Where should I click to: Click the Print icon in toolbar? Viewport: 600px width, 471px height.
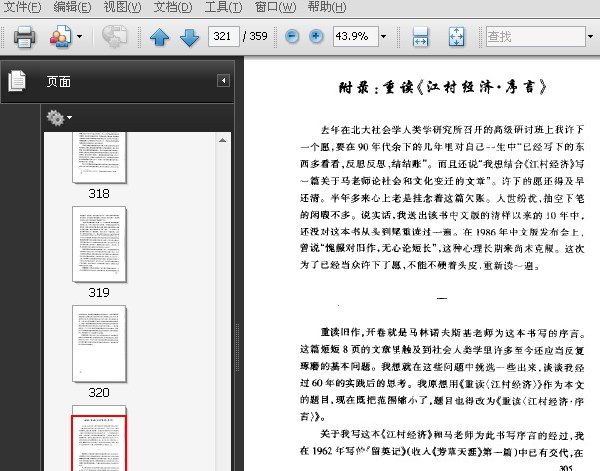click(x=24, y=37)
